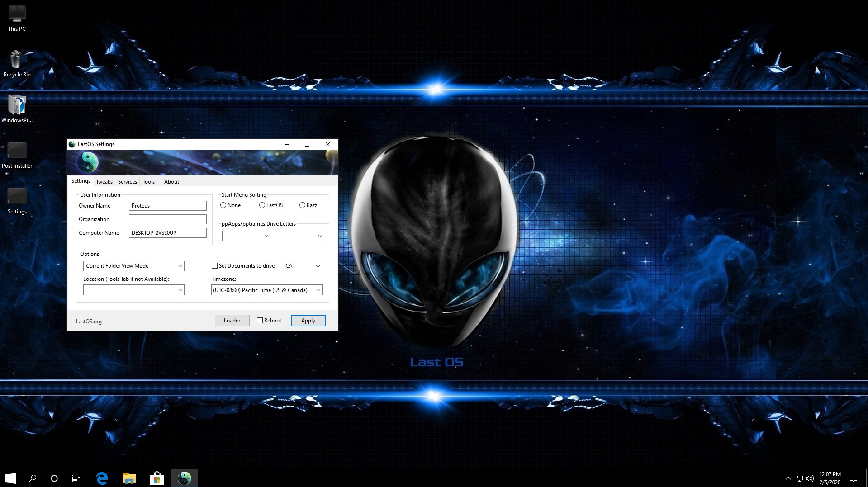This screenshot has width=868, height=487.
Task: Expand the Location dropdown
Action: [x=134, y=290]
